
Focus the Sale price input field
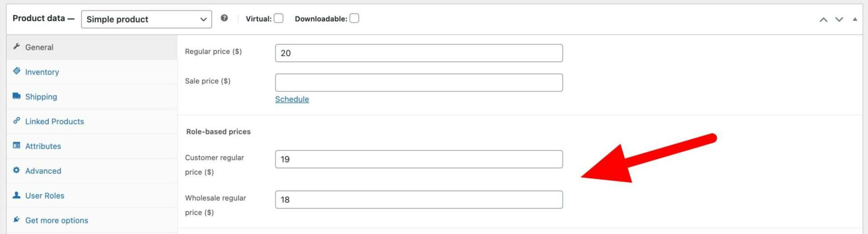[419, 82]
